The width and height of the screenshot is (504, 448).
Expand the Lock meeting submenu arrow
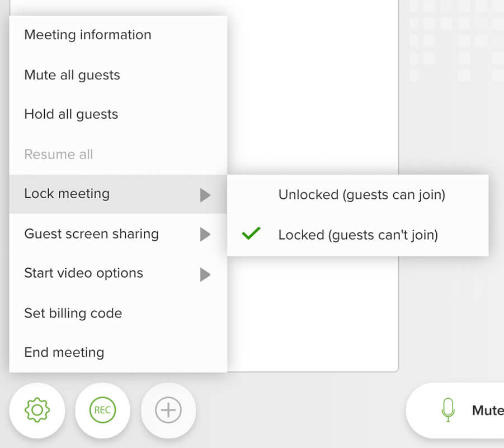205,195
